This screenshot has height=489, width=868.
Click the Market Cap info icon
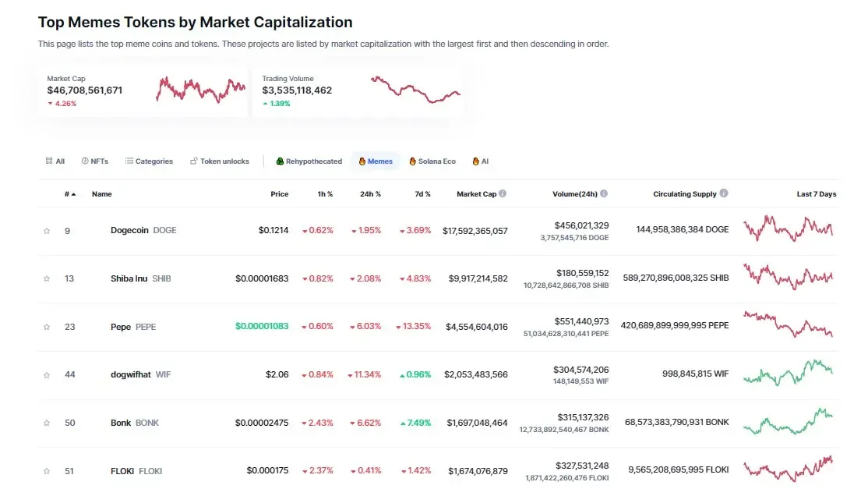pyautogui.click(x=503, y=193)
